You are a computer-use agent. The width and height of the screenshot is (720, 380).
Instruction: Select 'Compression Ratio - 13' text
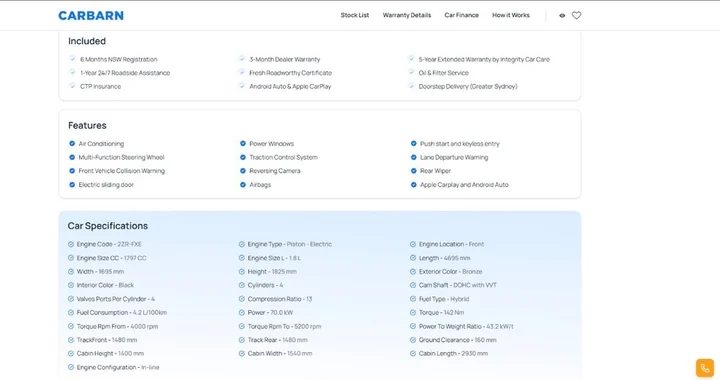click(280, 299)
